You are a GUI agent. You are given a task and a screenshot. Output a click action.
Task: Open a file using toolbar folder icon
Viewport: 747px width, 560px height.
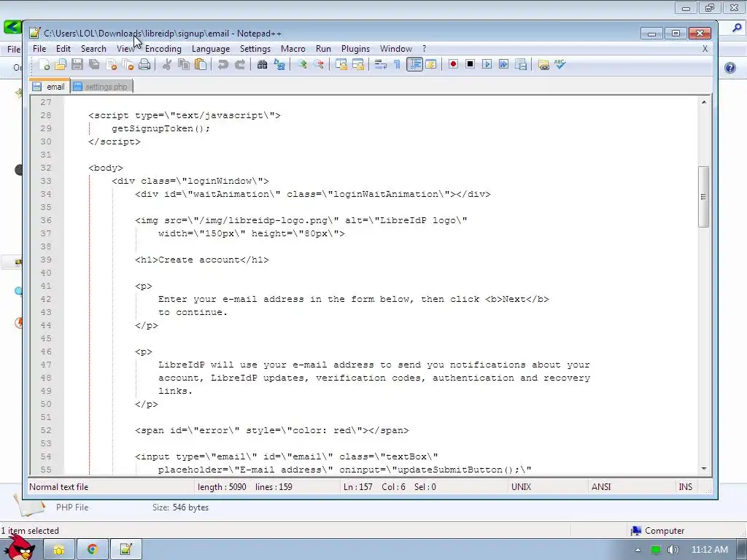click(61, 65)
